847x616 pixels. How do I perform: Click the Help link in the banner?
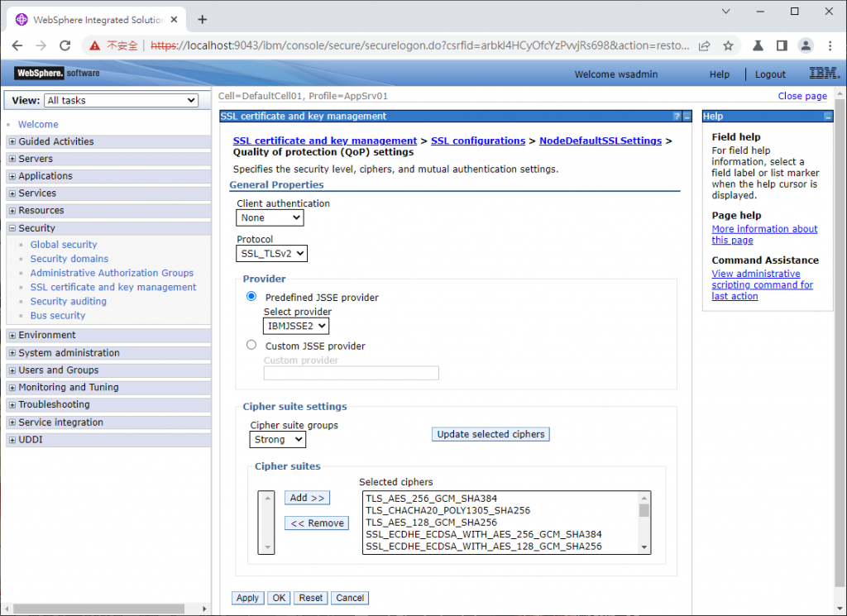(x=719, y=74)
